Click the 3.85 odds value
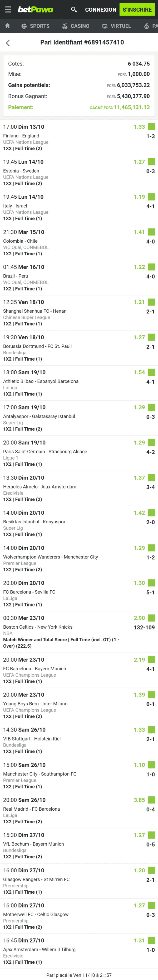The width and height of the screenshot is (158, 980). 139,800
